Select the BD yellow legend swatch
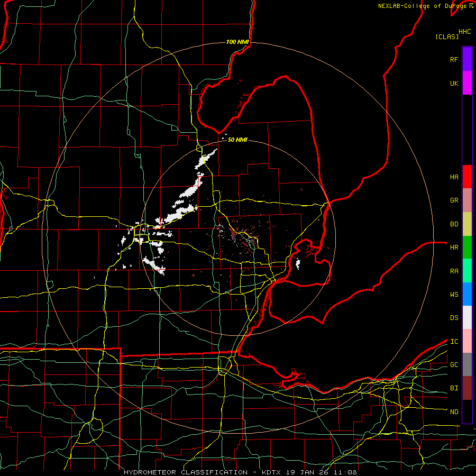 click(467, 224)
